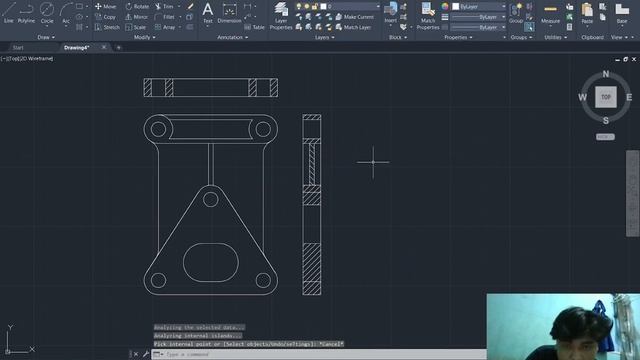Select the Dimension tool

[x=229, y=12]
